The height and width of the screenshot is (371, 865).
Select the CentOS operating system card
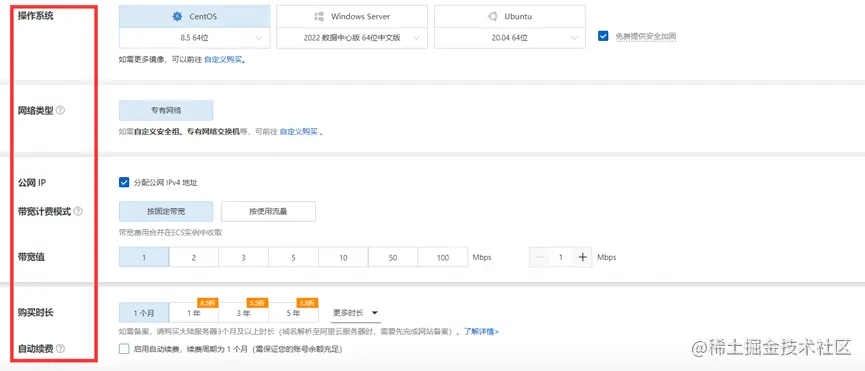click(195, 17)
